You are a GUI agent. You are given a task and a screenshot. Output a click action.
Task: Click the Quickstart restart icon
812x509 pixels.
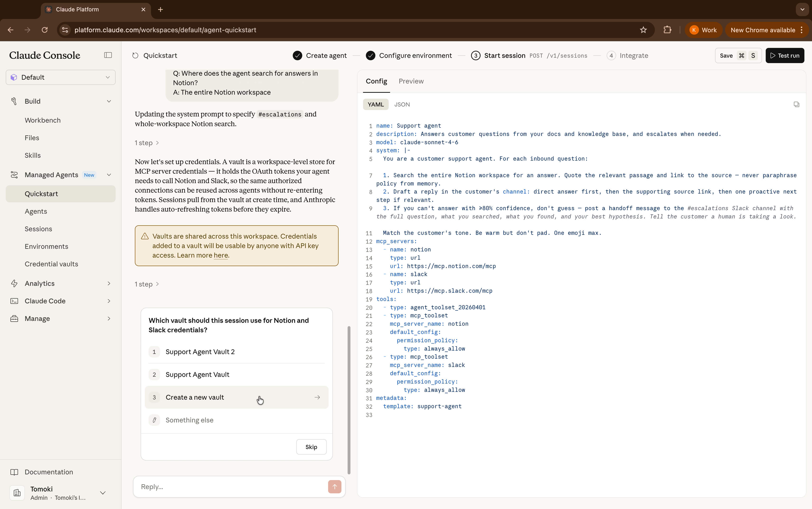pos(135,56)
